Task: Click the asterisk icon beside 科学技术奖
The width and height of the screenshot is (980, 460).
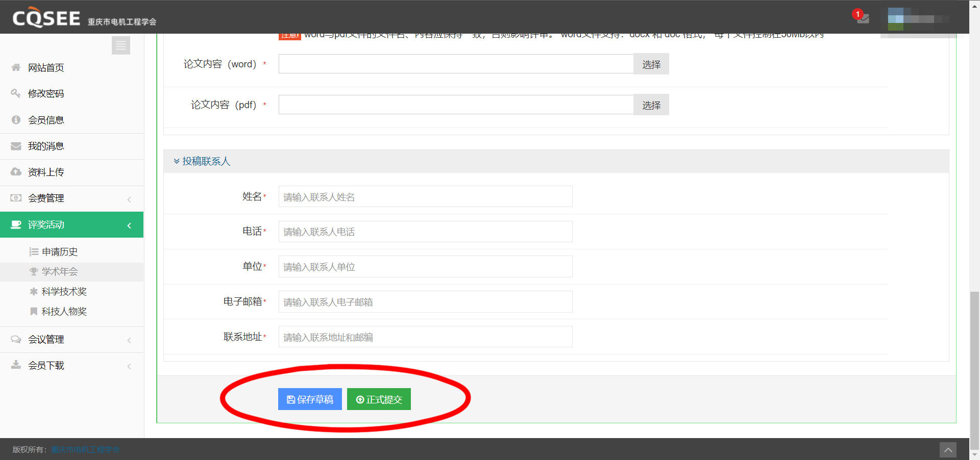Action: tap(34, 291)
